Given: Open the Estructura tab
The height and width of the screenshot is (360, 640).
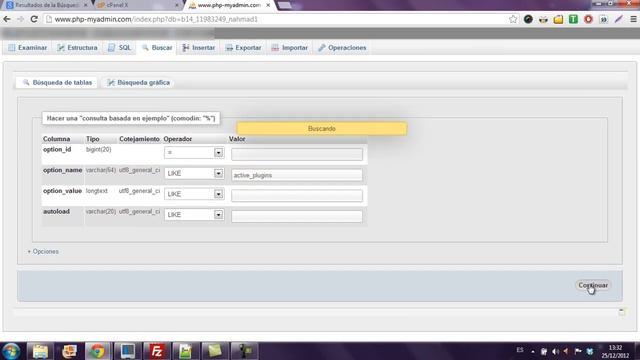Looking at the screenshot, I should click(78, 48).
